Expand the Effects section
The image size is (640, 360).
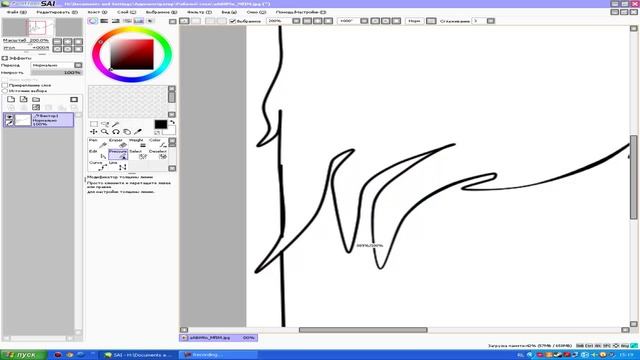click(5, 58)
